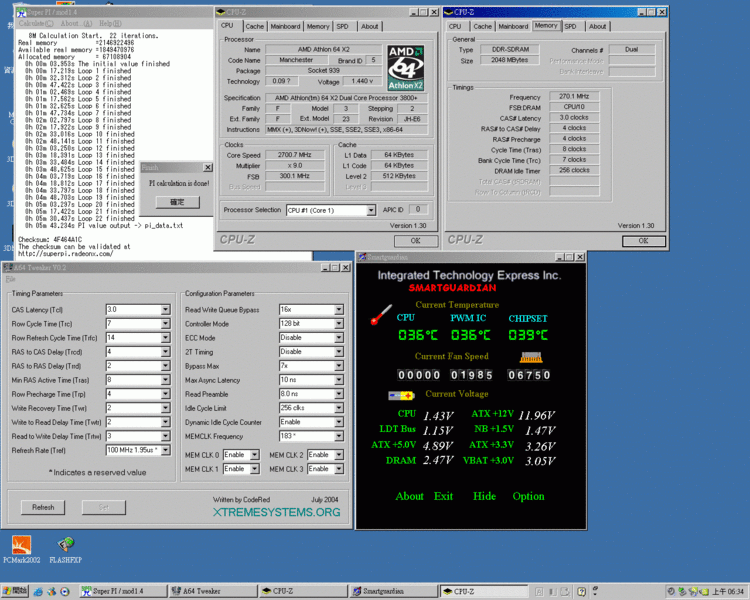Switch to CPU tab in right CPU-Z
This screenshot has height=600, width=750.
(455, 27)
